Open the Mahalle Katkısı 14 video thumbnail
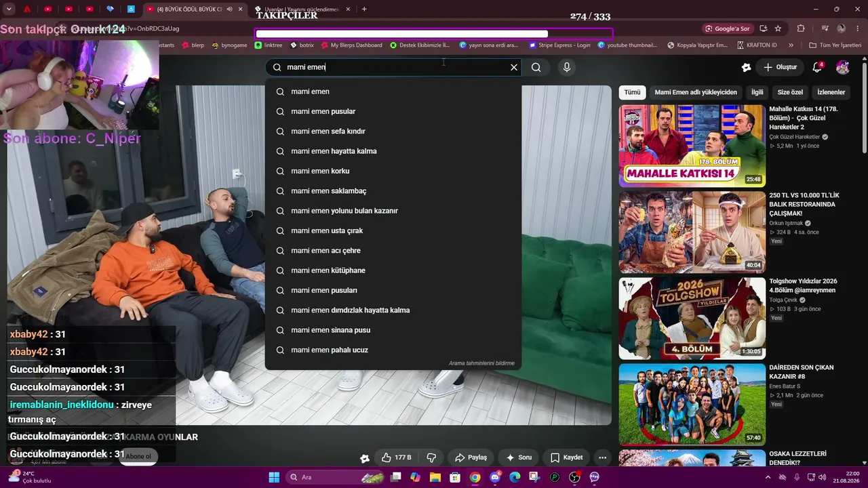 [x=692, y=146]
